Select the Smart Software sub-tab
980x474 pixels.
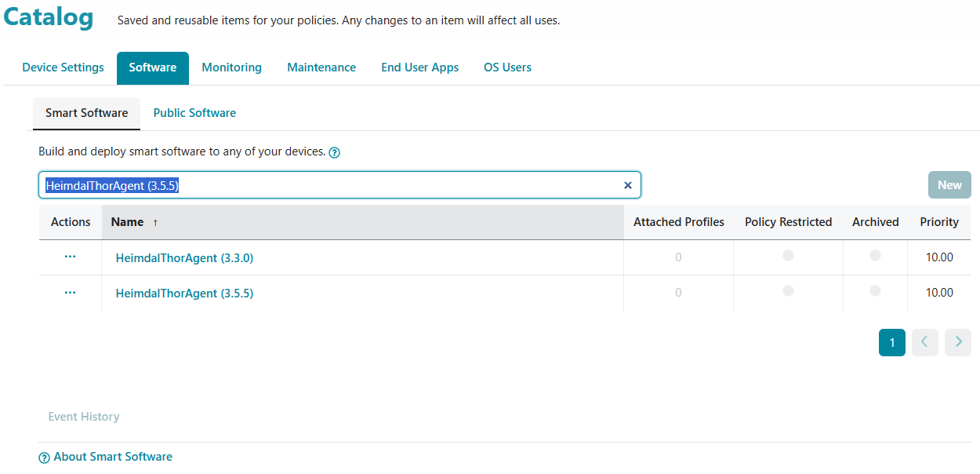pos(86,113)
